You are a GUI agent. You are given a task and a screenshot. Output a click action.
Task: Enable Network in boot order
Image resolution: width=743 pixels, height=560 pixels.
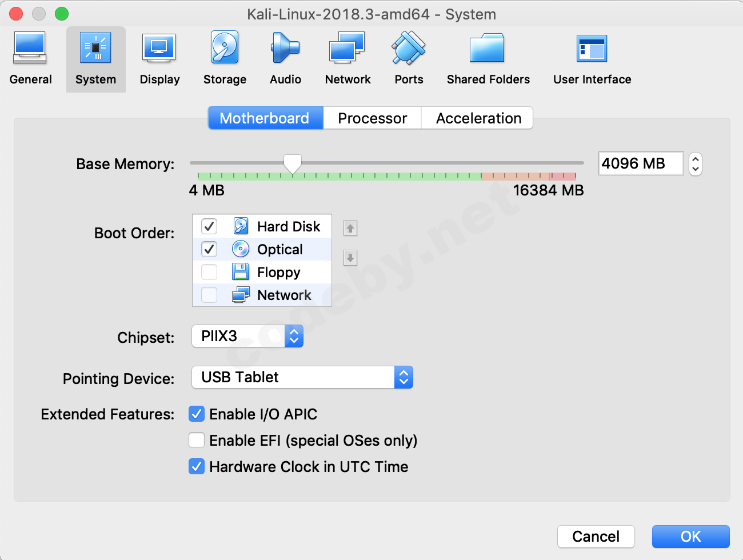pos(209,295)
